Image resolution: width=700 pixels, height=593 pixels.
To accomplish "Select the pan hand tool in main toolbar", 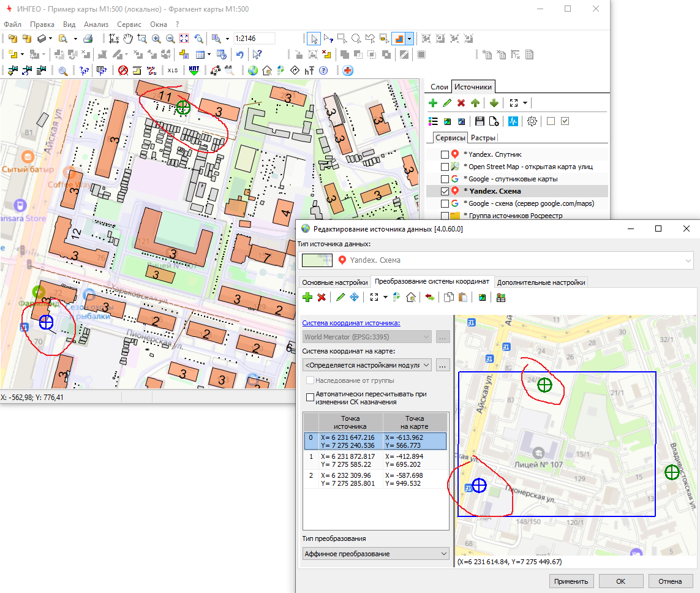I will (127, 39).
